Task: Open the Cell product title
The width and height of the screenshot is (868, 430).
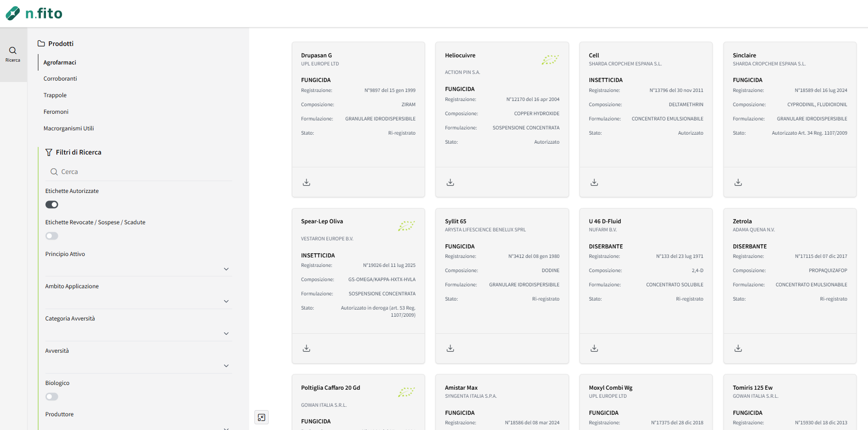Action: tap(594, 55)
